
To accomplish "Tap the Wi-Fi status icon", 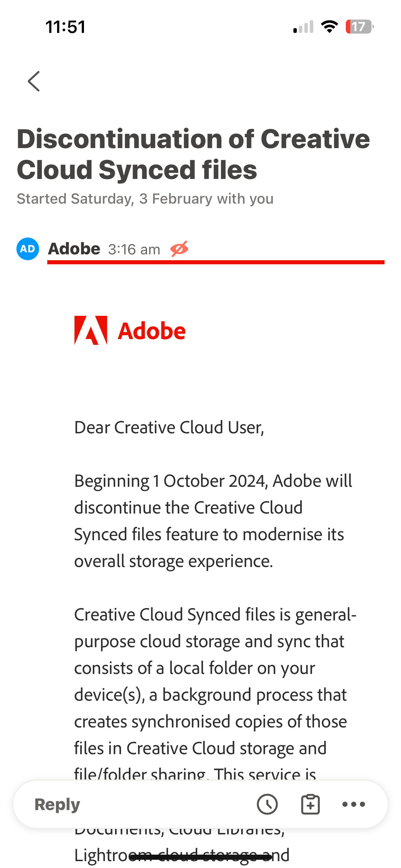I will click(329, 27).
